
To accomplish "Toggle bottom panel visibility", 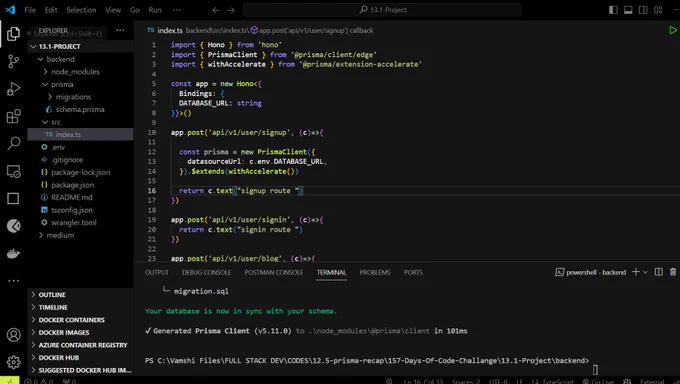I will 628,10.
